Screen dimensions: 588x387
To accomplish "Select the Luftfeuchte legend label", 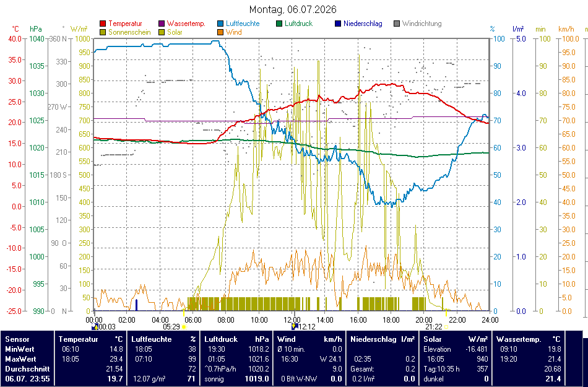I will [243, 24].
